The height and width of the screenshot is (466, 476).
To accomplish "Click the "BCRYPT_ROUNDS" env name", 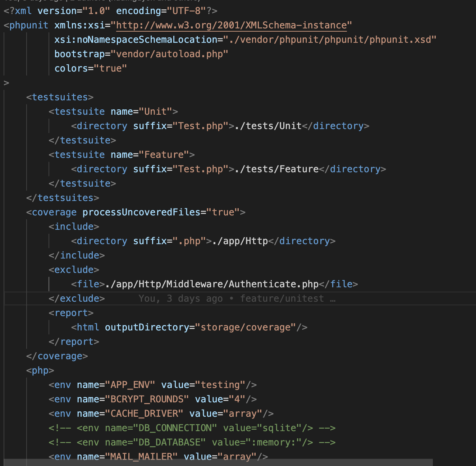I will click(x=147, y=399).
